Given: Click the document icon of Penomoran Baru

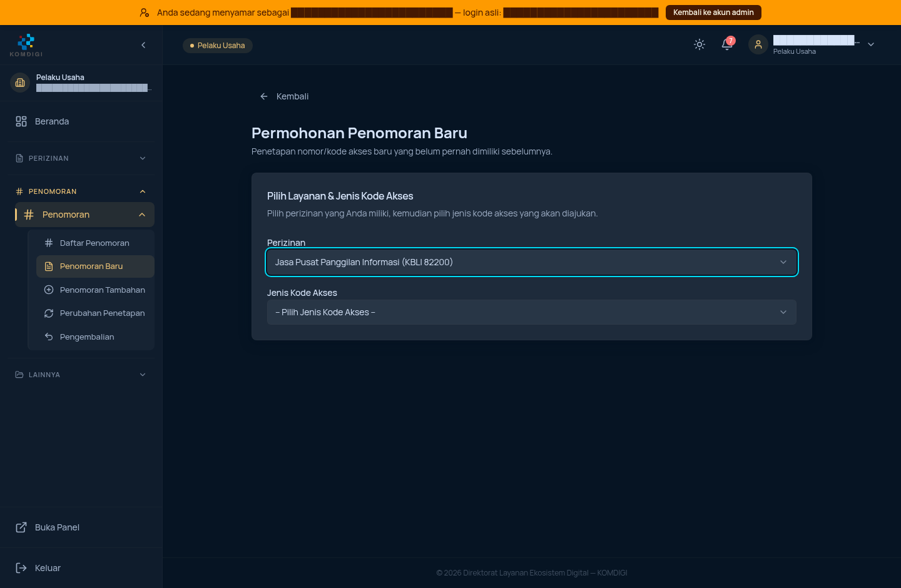Looking at the screenshot, I should [49, 266].
